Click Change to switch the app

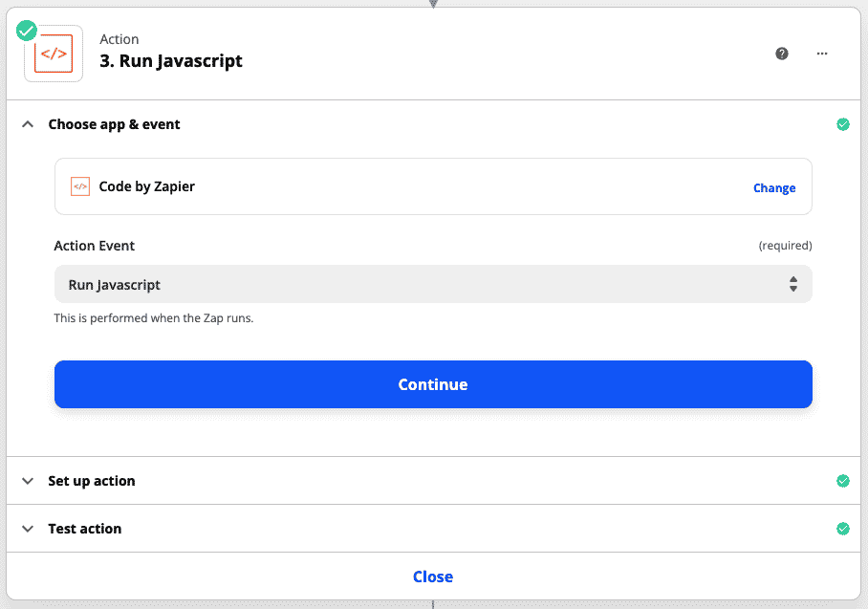774,188
